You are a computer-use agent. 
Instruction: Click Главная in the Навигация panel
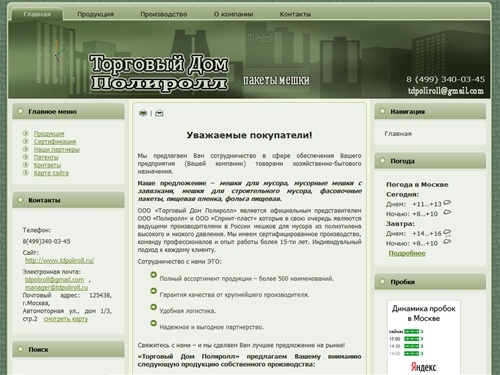[x=398, y=134]
